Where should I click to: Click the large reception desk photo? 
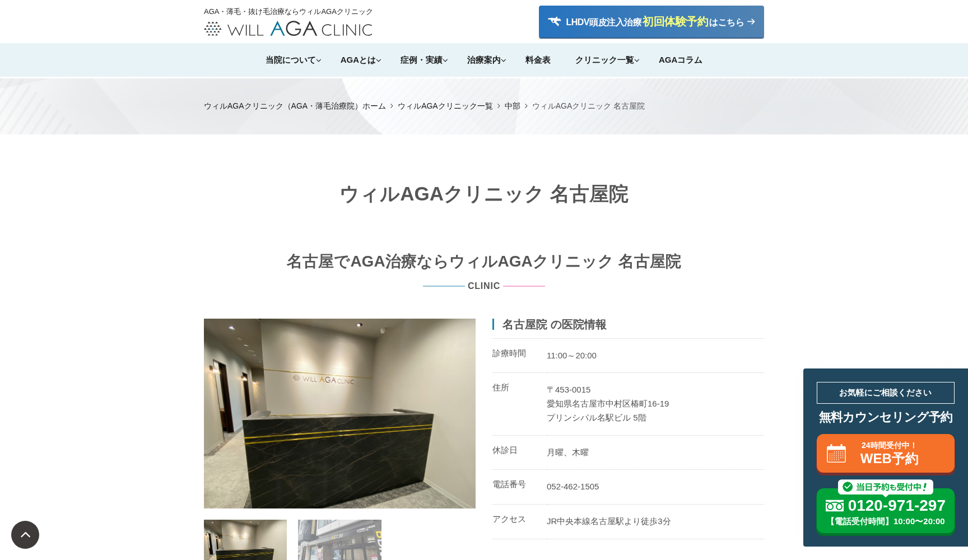click(339, 413)
